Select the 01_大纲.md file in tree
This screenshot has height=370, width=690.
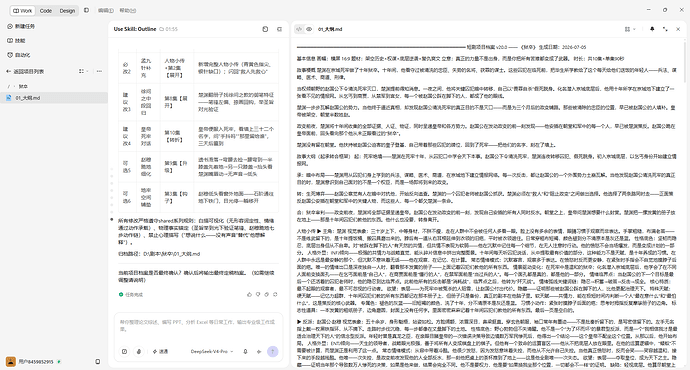[x=54, y=98]
